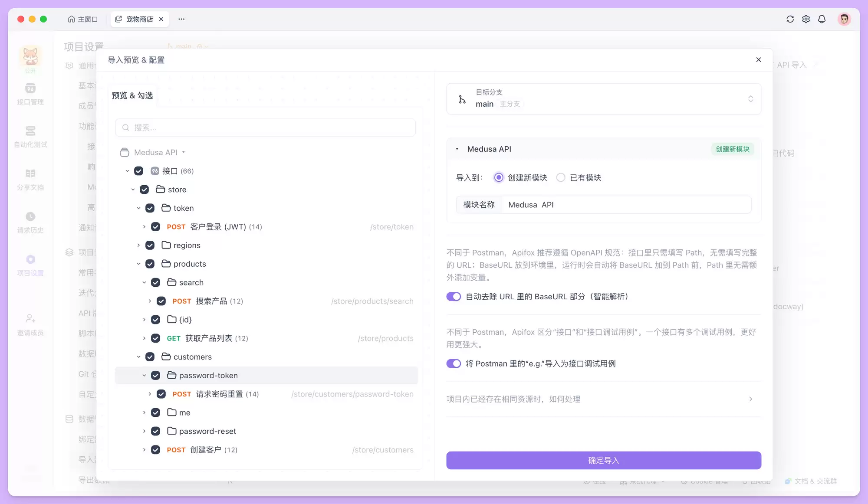The width and height of the screenshot is (868, 504).
Task: Uncheck the products folder checkbox
Action: click(150, 264)
